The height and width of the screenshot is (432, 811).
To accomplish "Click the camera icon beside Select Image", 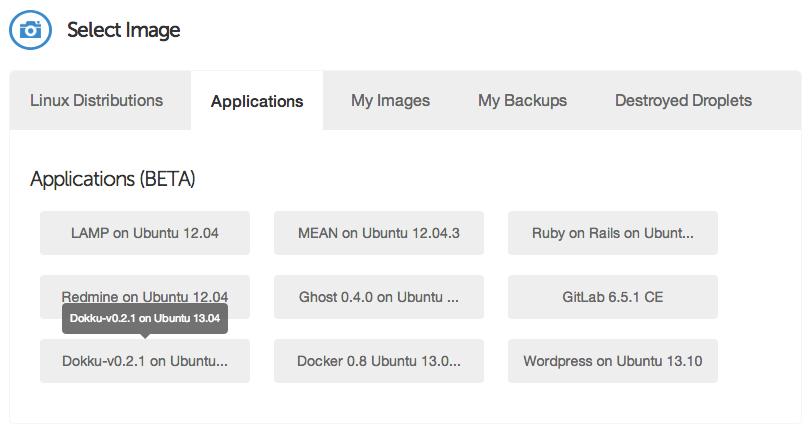I will tap(30, 30).
